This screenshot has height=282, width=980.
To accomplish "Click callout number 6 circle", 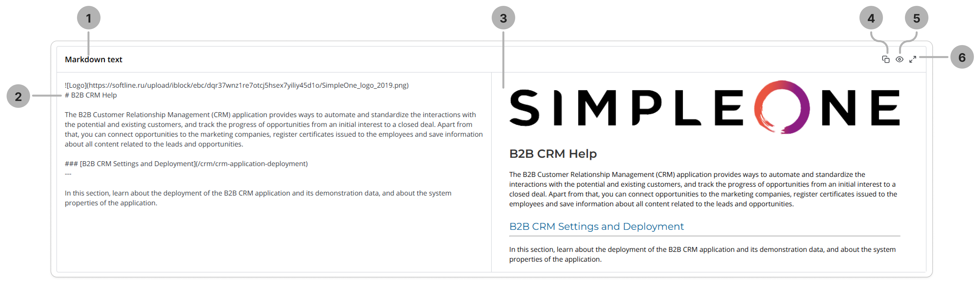I will click(x=962, y=57).
